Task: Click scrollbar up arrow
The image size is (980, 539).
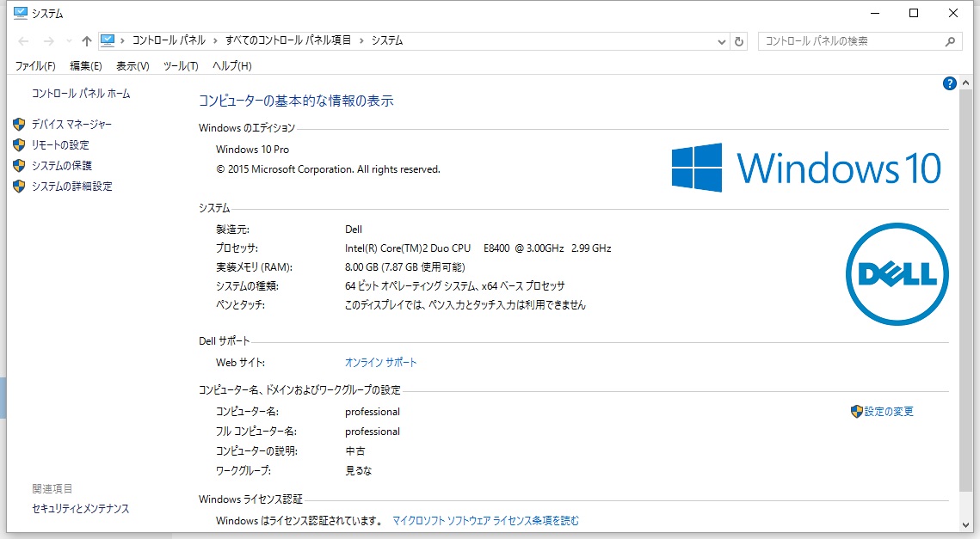Action: pyautogui.click(x=965, y=83)
